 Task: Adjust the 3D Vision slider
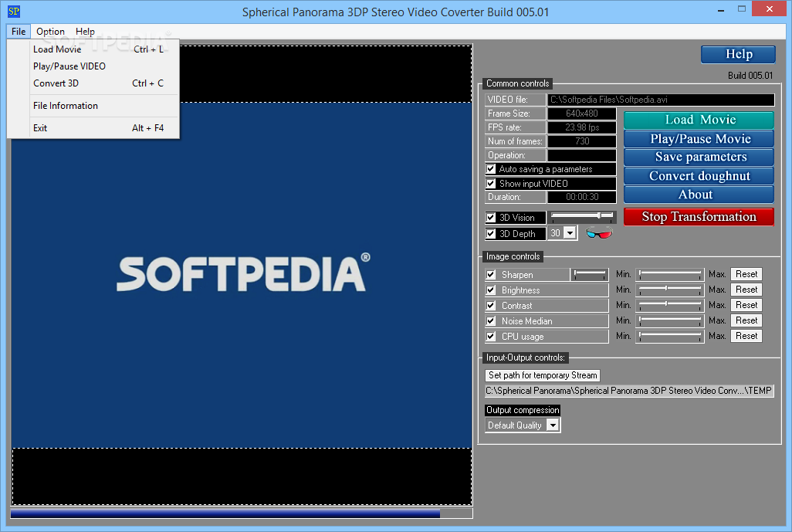582,216
